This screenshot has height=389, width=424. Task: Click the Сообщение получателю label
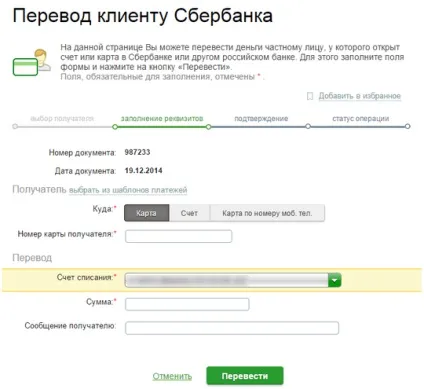pos(70,326)
